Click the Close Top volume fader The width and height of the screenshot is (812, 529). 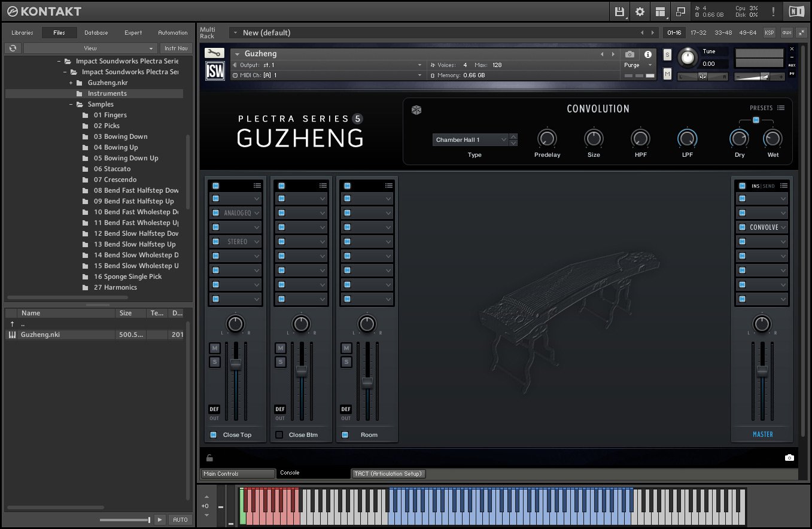click(236, 363)
